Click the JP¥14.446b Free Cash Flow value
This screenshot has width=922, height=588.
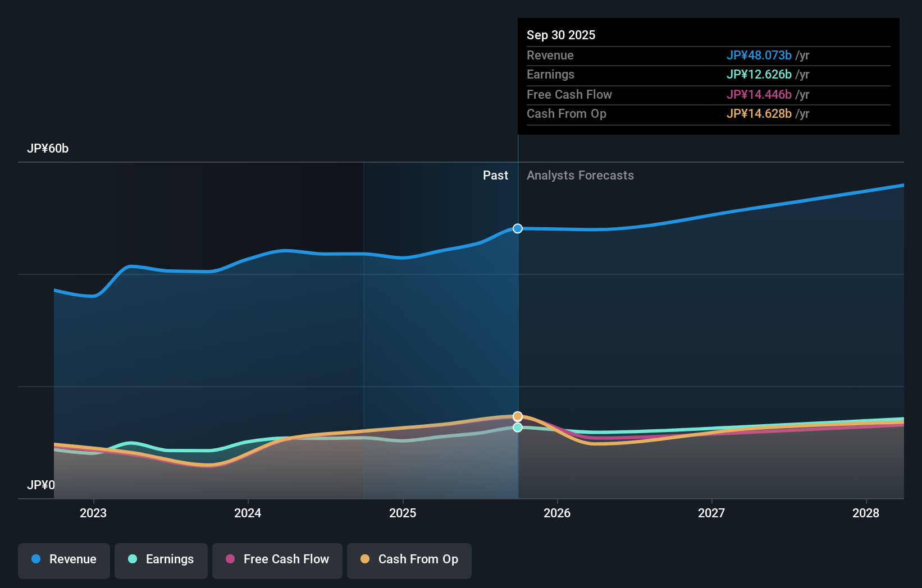(760, 94)
